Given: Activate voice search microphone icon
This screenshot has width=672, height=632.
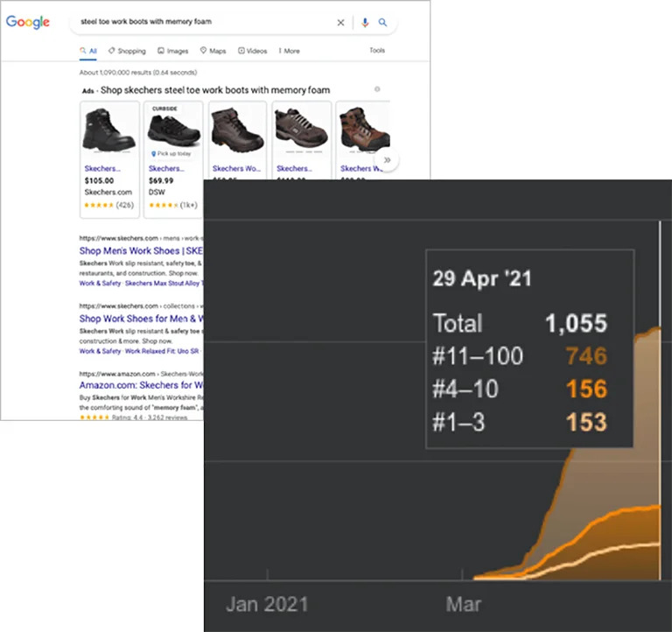Looking at the screenshot, I should [365, 22].
